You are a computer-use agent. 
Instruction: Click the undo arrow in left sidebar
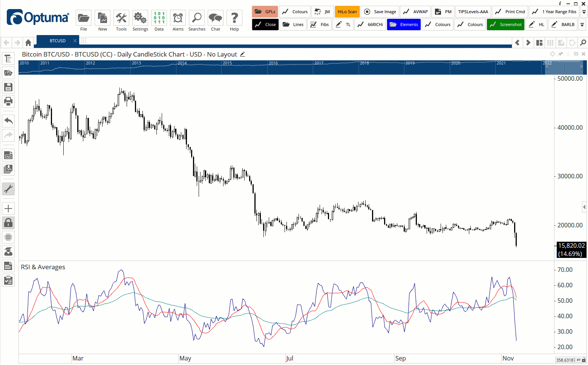tap(8, 121)
